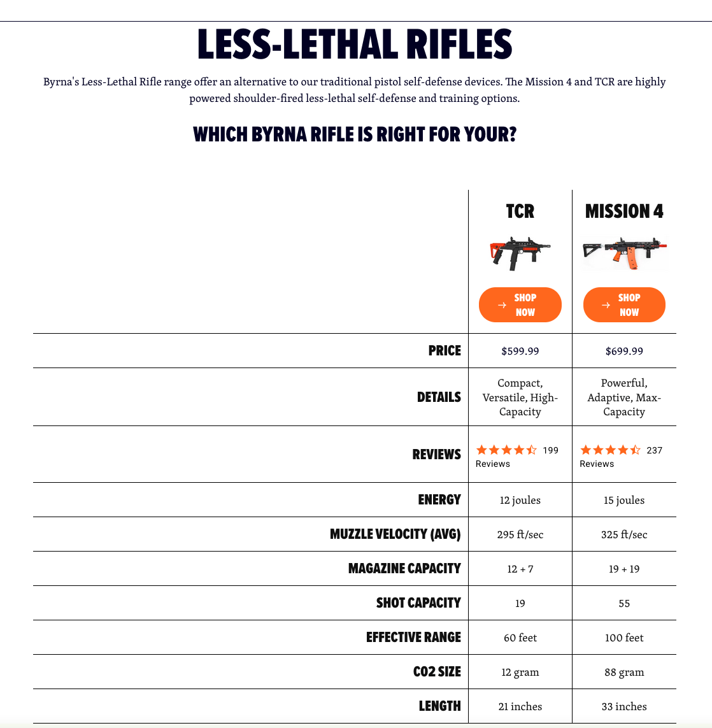Click the half star in the TCR rating
This screenshot has height=728, width=712.
532,450
